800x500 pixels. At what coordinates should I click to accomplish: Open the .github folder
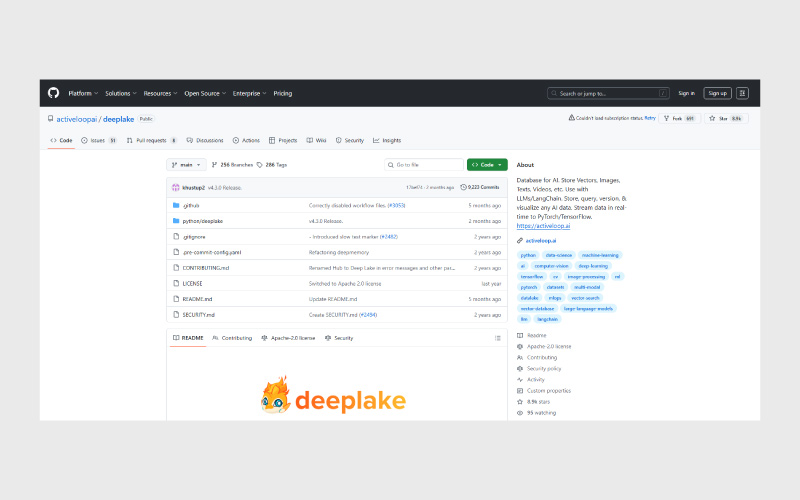tap(191, 206)
